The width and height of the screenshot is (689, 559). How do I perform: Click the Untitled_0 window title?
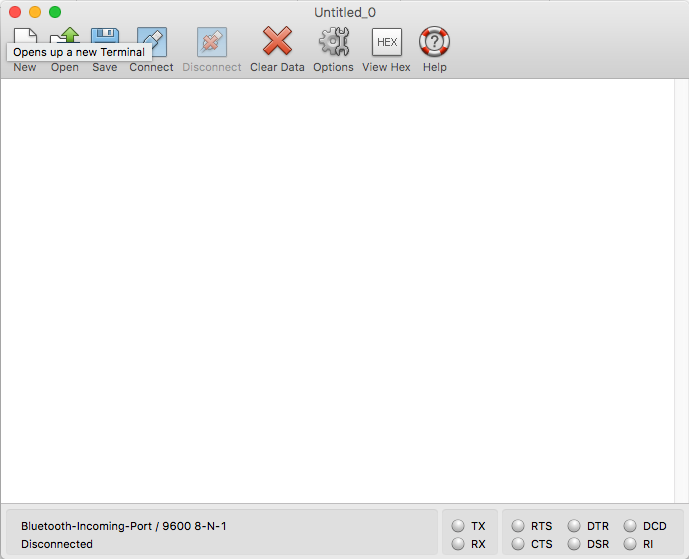[344, 12]
